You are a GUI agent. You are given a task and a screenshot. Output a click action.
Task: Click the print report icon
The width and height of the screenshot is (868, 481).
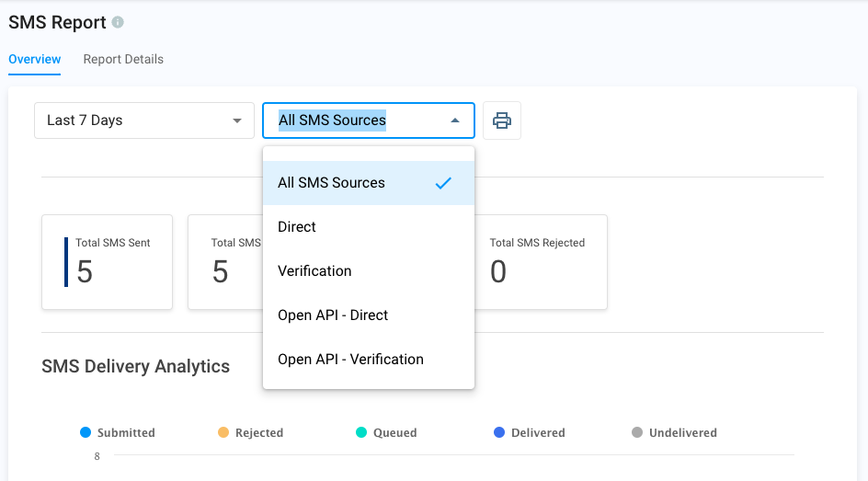[x=501, y=120]
